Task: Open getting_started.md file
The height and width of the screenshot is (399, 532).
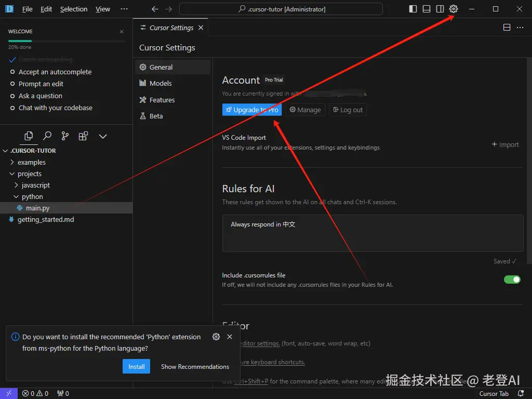Action: tap(66, 220)
